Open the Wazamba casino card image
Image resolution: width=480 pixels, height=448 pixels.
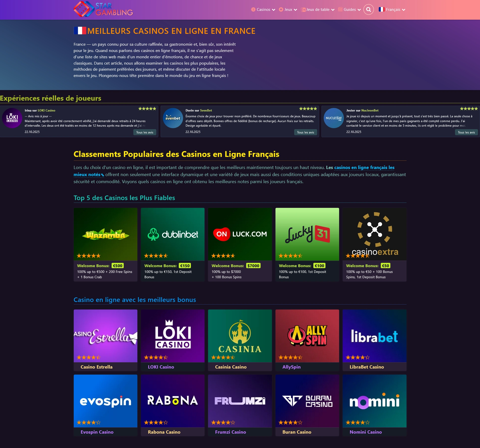[106, 234]
